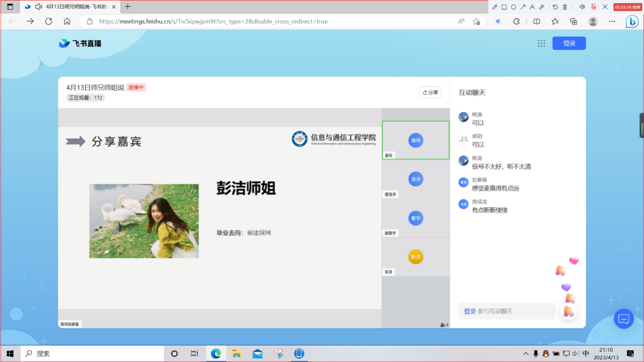The image size is (644, 362).
Task: Select the pencil annotation tool
Action: click(x=495, y=7)
